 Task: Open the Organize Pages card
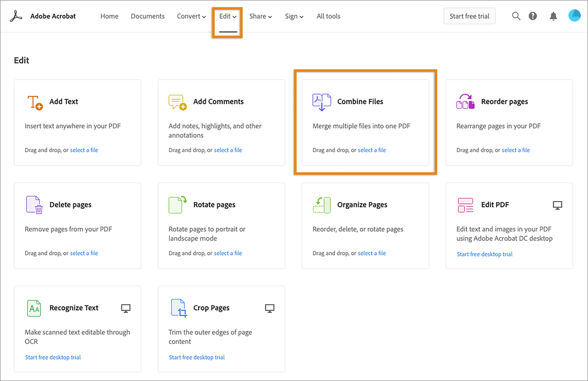[362, 205]
